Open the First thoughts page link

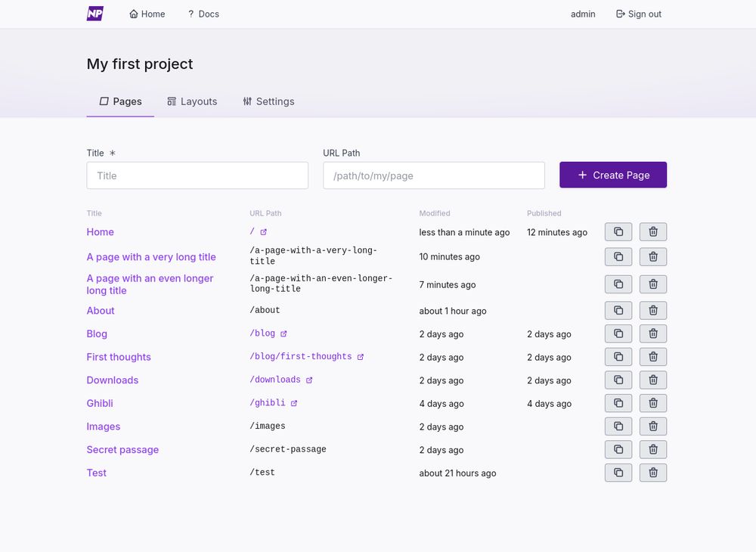(119, 357)
